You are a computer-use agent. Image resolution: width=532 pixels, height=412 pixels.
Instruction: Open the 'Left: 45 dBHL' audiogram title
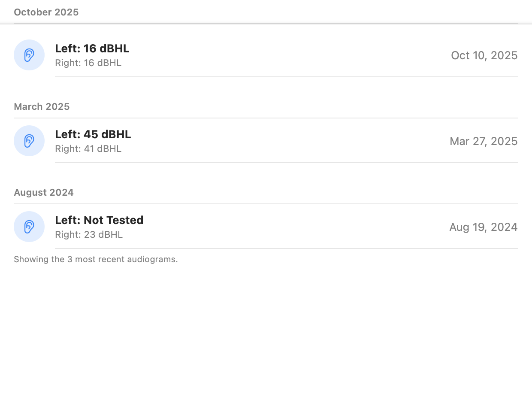(x=93, y=134)
